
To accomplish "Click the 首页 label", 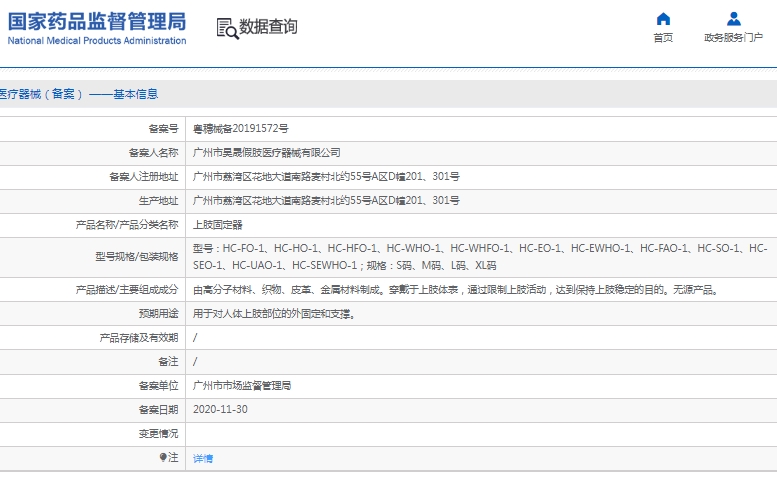I will (x=663, y=38).
